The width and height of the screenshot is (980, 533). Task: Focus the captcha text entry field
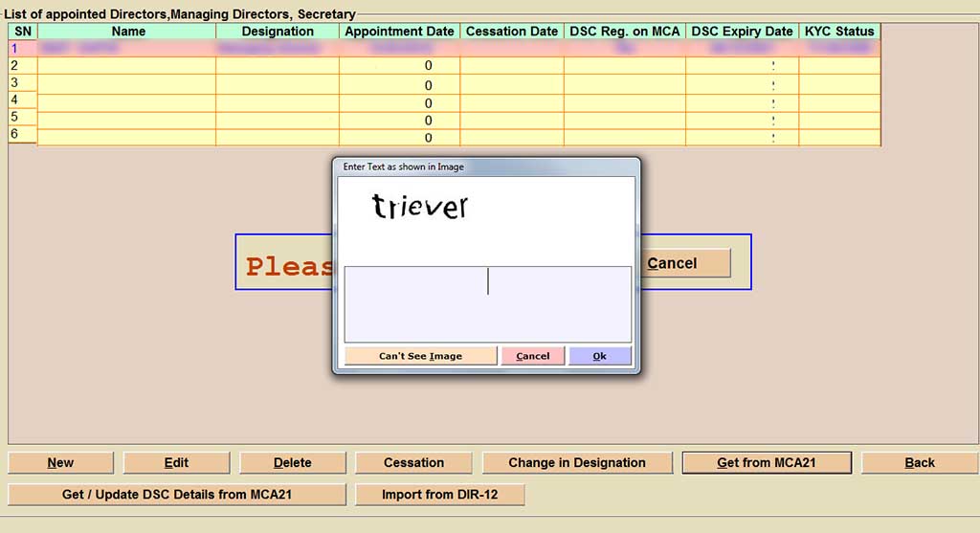(x=487, y=303)
